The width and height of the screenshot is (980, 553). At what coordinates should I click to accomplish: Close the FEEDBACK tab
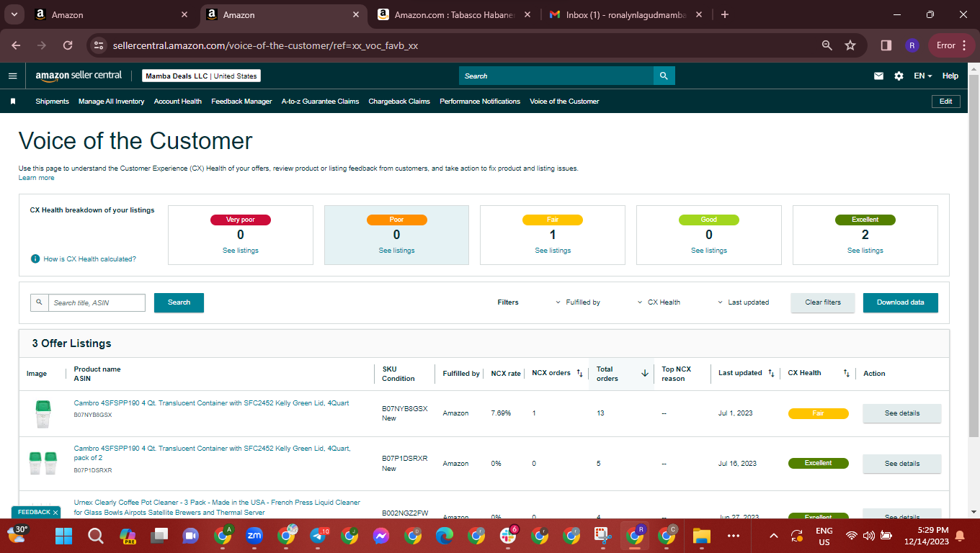point(55,512)
